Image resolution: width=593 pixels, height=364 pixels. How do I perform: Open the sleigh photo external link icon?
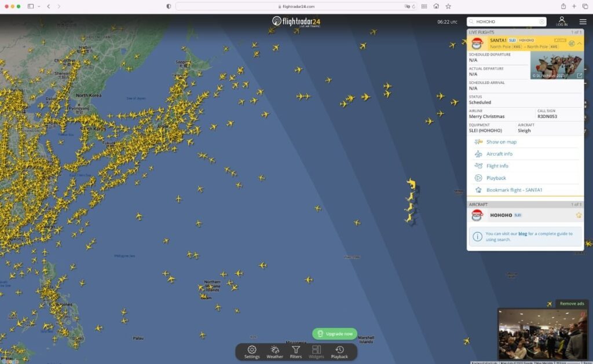(x=579, y=76)
